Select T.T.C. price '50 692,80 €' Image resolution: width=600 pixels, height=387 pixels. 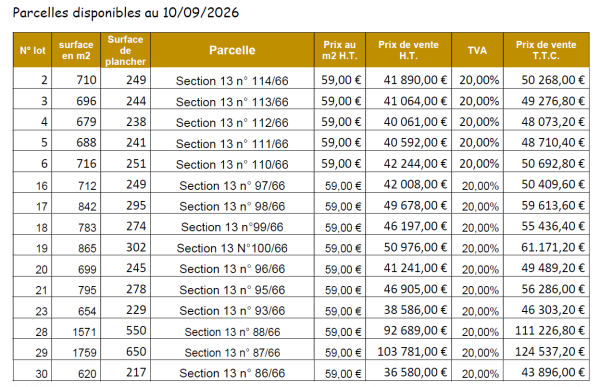coord(553,163)
